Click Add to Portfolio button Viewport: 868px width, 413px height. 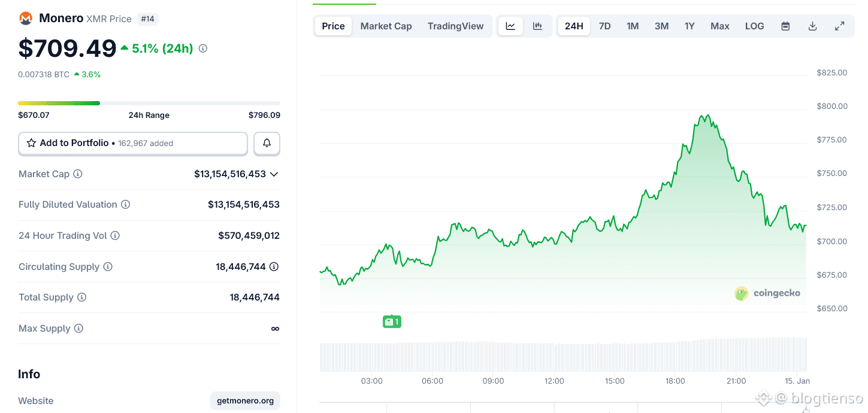pyautogui.click(x=133, y=143)
